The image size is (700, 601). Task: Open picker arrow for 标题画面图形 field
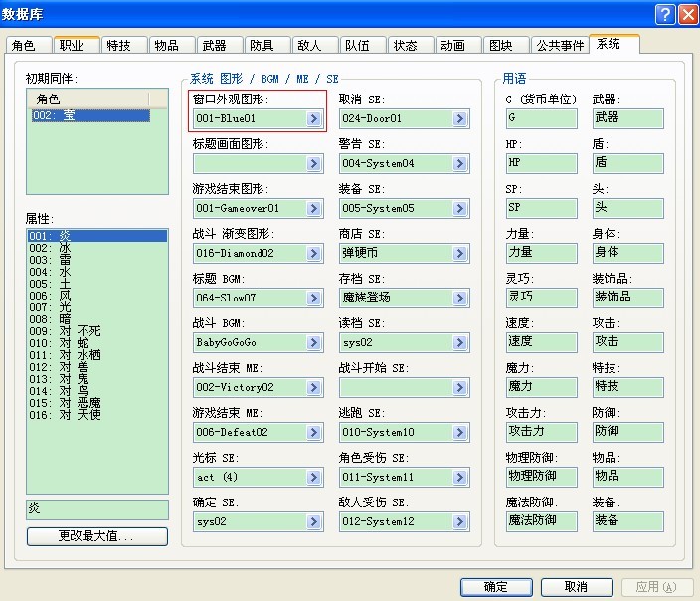[314, 163]
